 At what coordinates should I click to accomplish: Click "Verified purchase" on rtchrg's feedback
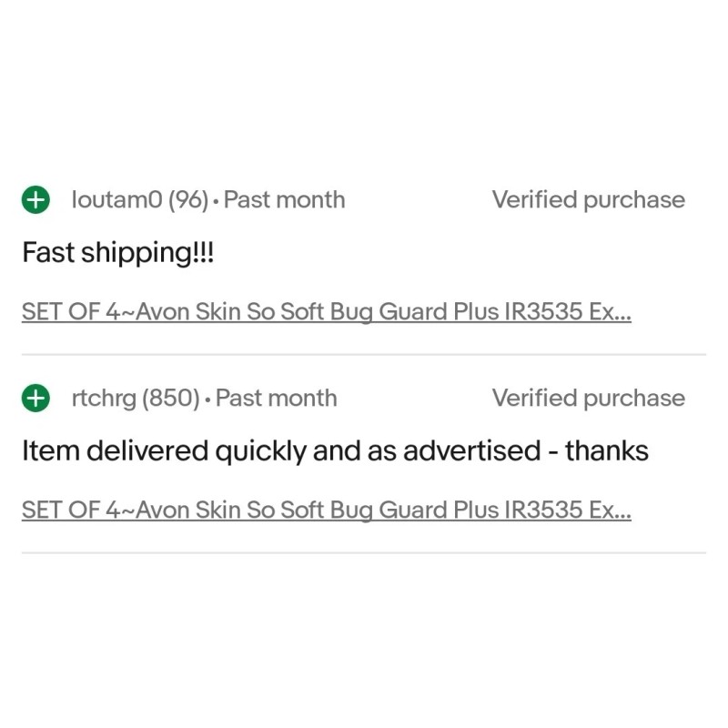pos(588,398)
